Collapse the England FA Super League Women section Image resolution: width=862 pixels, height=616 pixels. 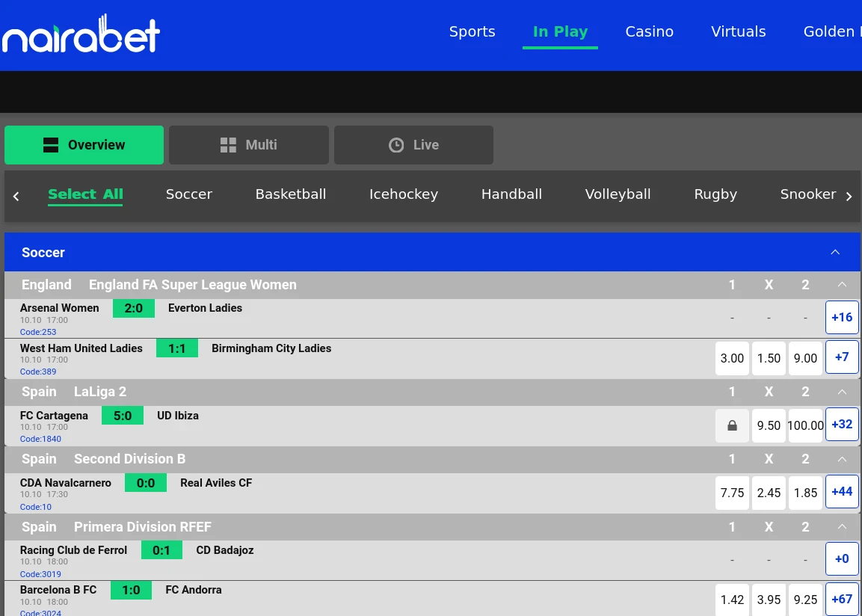click(842, 285)
